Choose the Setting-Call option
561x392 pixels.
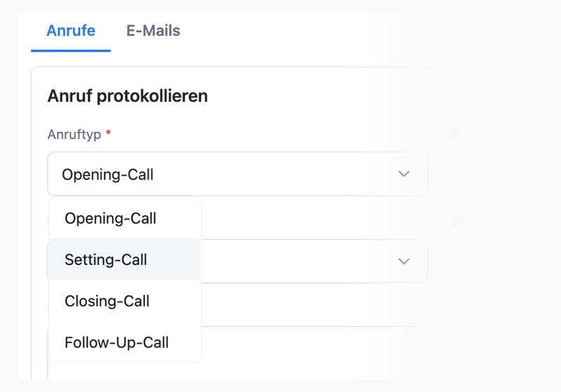coord(106,259)
